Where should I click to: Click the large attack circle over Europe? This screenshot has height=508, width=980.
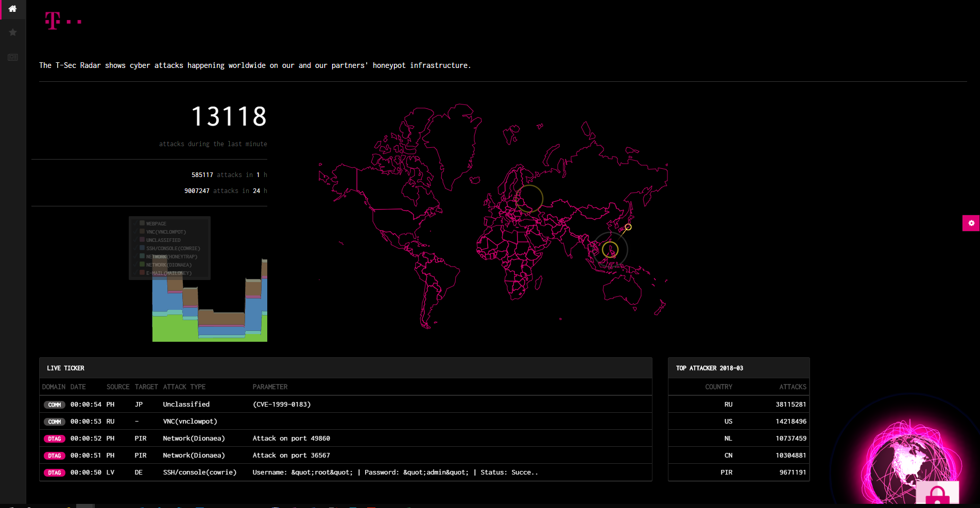point(529,199)
